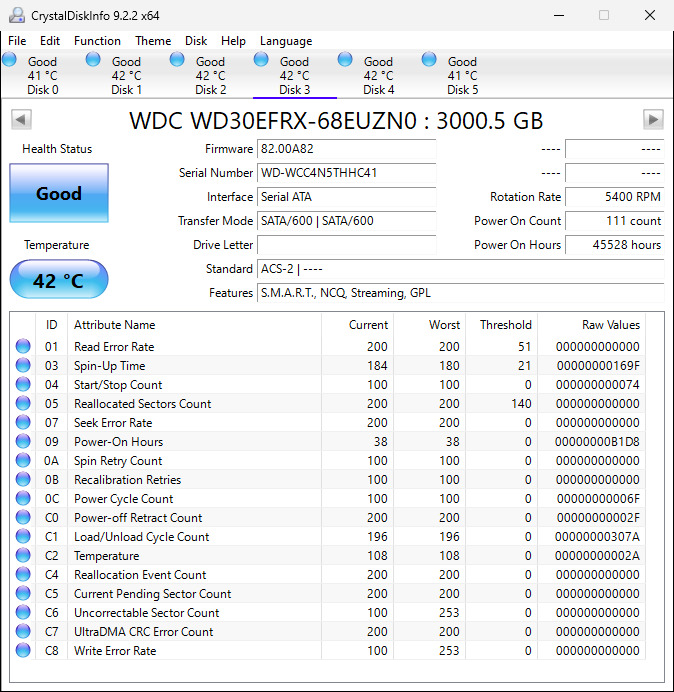This screenshot has width=674, height=692.
Task: Select the UltraDMA CRC Error Count name
Action: point(143,631)
